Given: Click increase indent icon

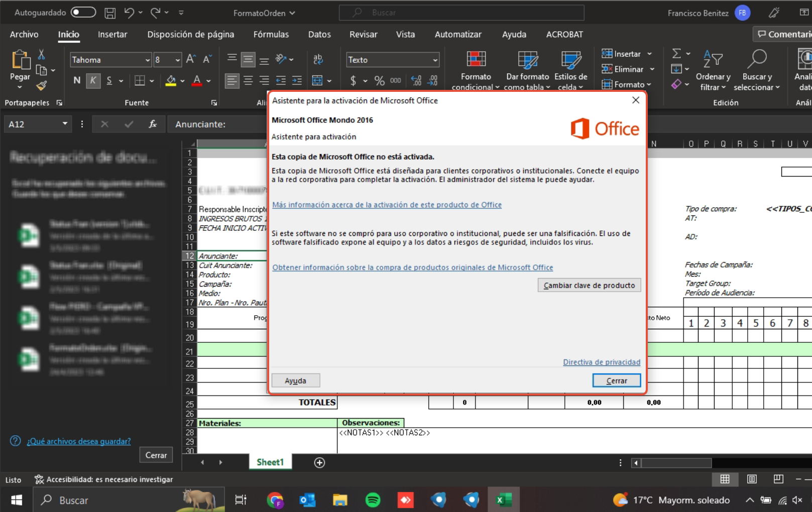Looking at the screenshot, I should 297,80.
